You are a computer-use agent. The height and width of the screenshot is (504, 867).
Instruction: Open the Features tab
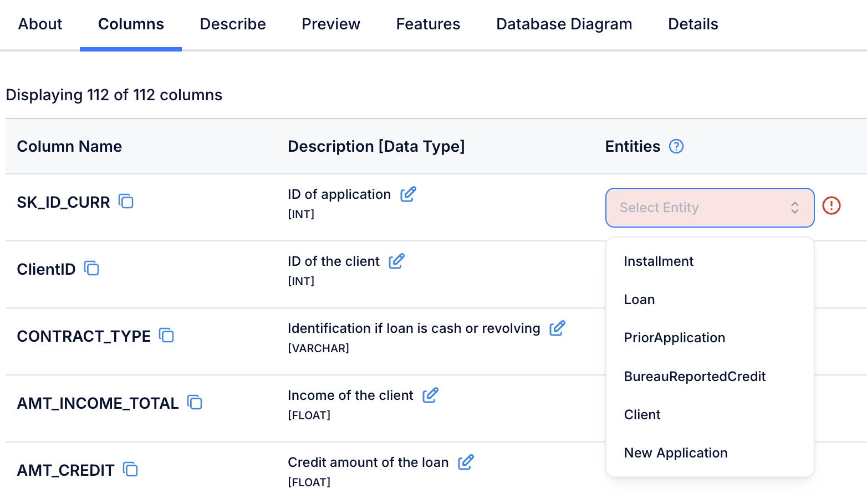pyautogui.click(x=428, y=24)
